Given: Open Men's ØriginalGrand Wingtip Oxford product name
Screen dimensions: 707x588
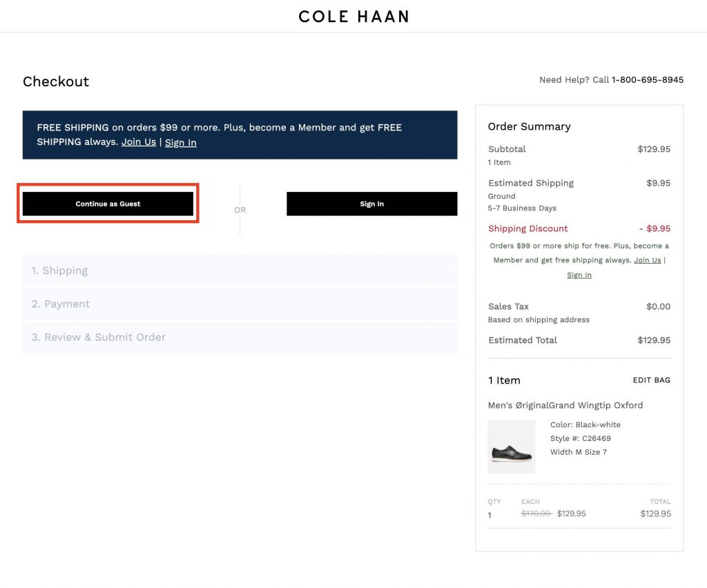Looking at the screenshot, I should pos(565,405).
